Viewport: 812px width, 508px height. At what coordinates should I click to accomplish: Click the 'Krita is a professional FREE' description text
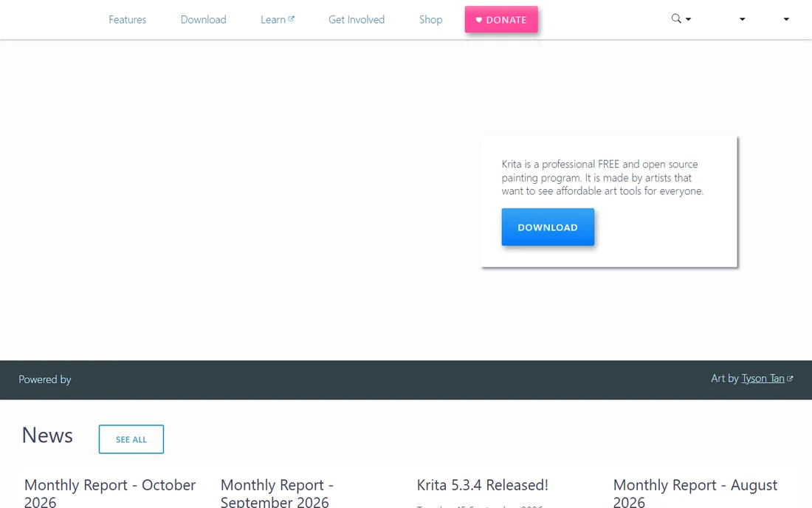602,178
